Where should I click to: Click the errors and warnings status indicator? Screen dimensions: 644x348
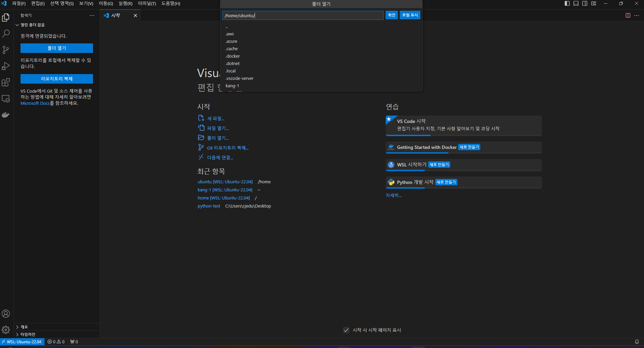pyautogui.click(x=56, y=342)
